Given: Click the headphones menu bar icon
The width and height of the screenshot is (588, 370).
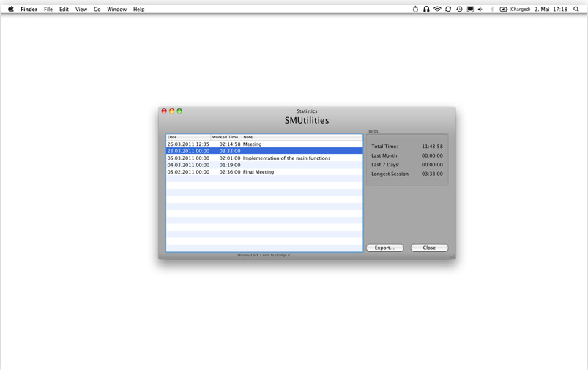Looking at the screenshot, I should coord(426,9).
